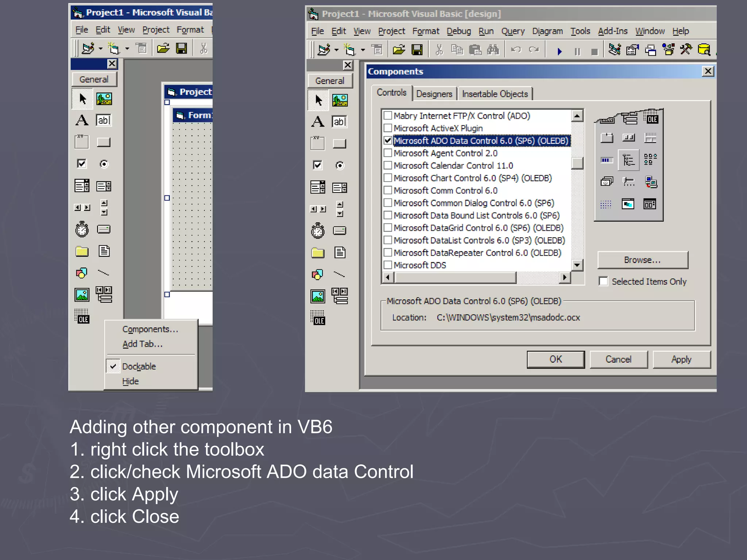Check Microsoft Chart Control 6.0 (SP4)

click(x=388, y=178)
